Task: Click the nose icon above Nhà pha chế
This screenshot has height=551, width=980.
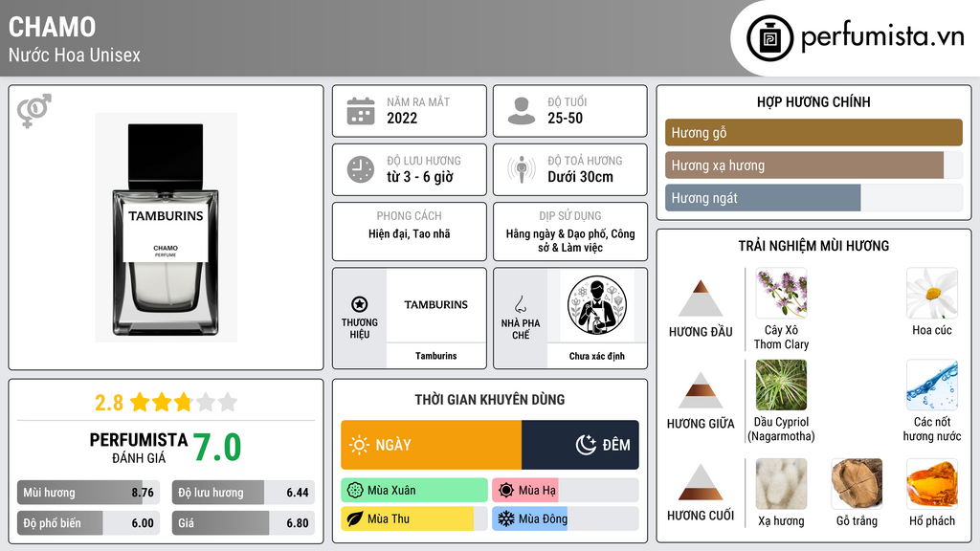Action: click(x=520, y=304)
